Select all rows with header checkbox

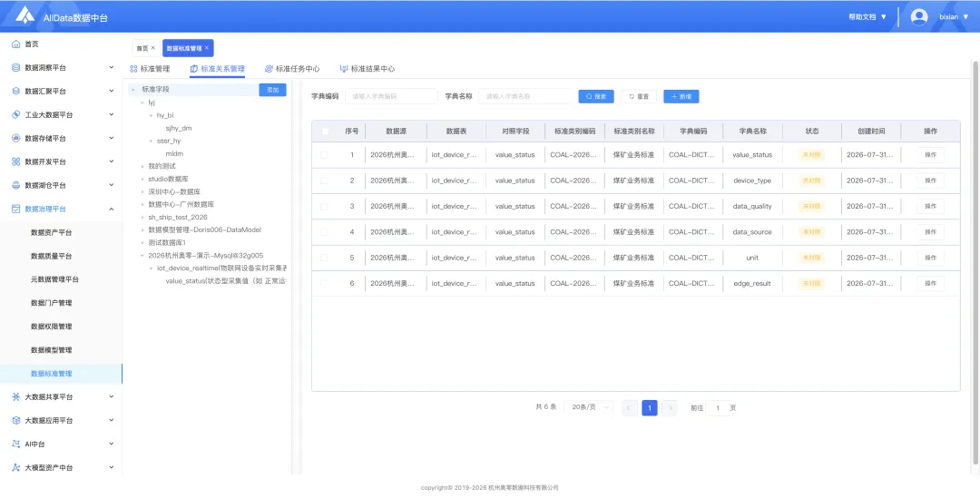[324, 132]
